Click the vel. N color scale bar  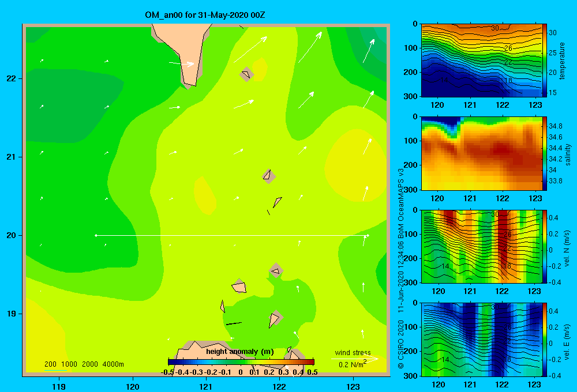tap(545, 247)
